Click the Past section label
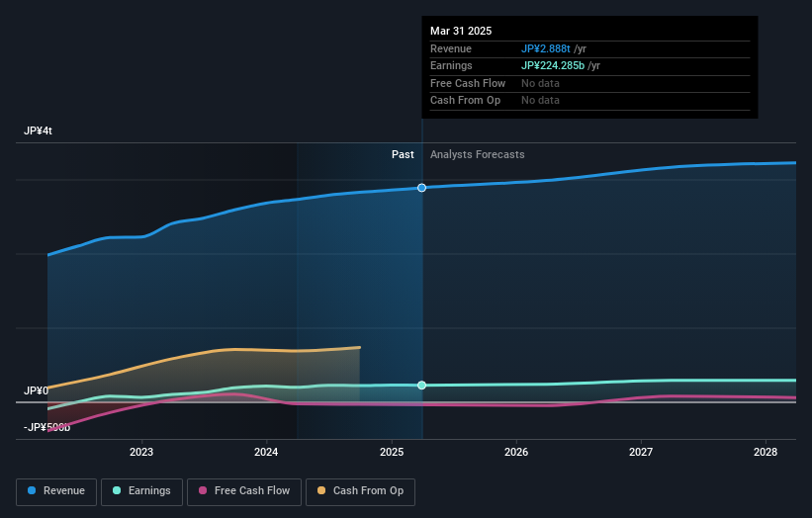Screen dimensions: 812x518 [403, 155]
